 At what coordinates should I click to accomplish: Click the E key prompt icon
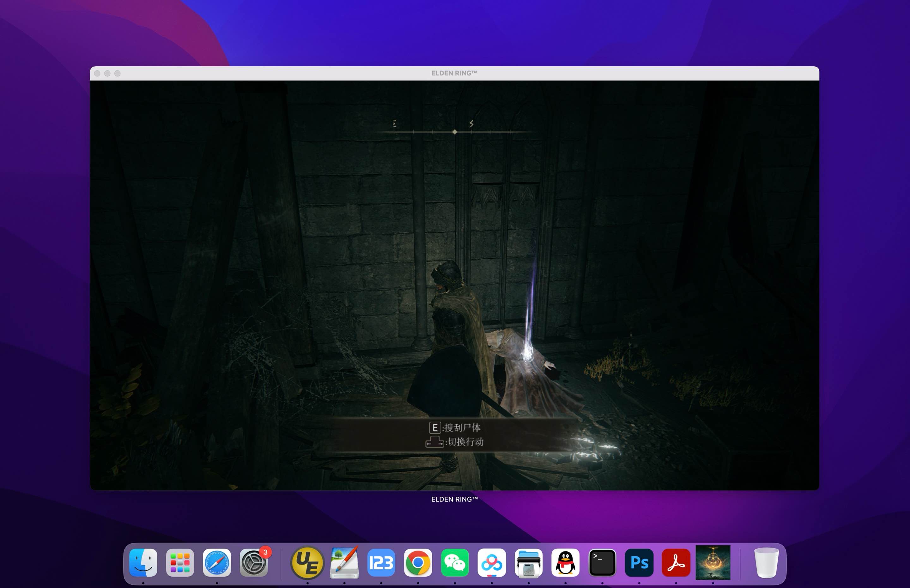(x=435, y=428)
